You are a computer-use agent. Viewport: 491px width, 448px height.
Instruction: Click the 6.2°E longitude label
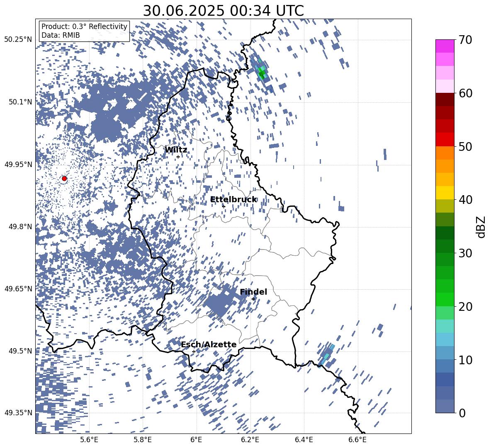[250, 440]
